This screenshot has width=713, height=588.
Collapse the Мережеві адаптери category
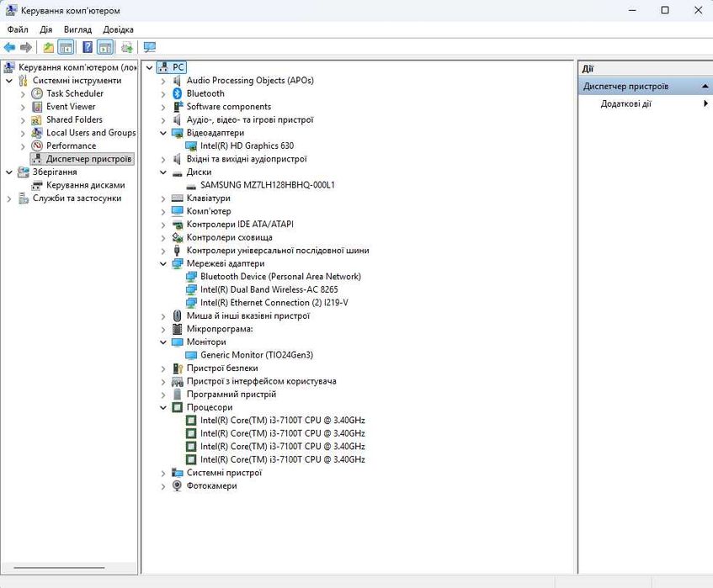click(x=163, y=263)
